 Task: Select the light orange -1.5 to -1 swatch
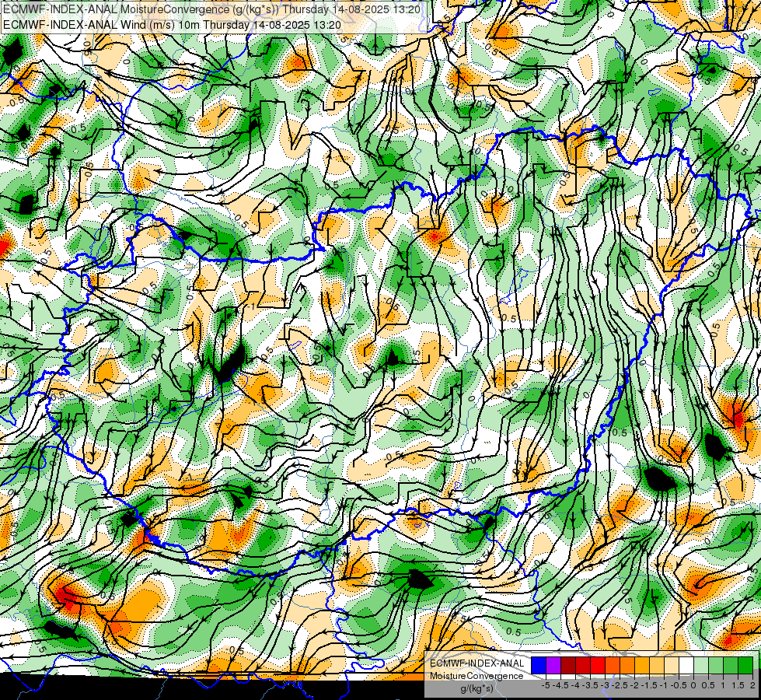click(x=657, y=665)
